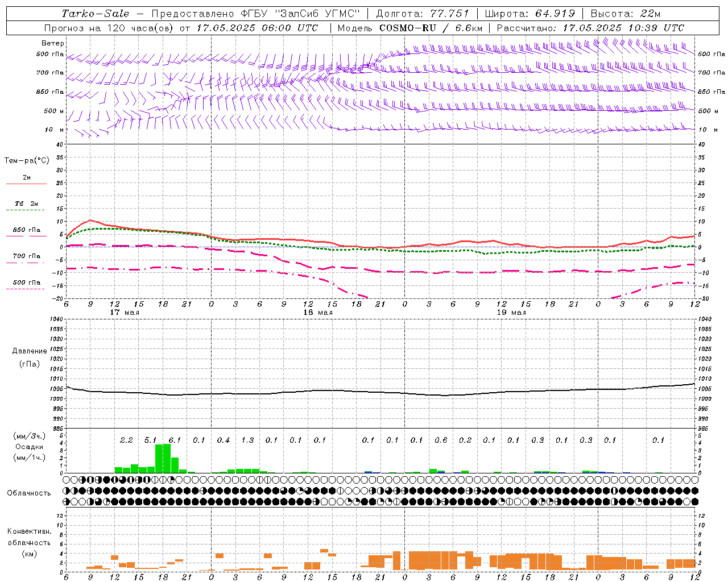Click the "Конвективн." convective cloud label

[29, 531]
